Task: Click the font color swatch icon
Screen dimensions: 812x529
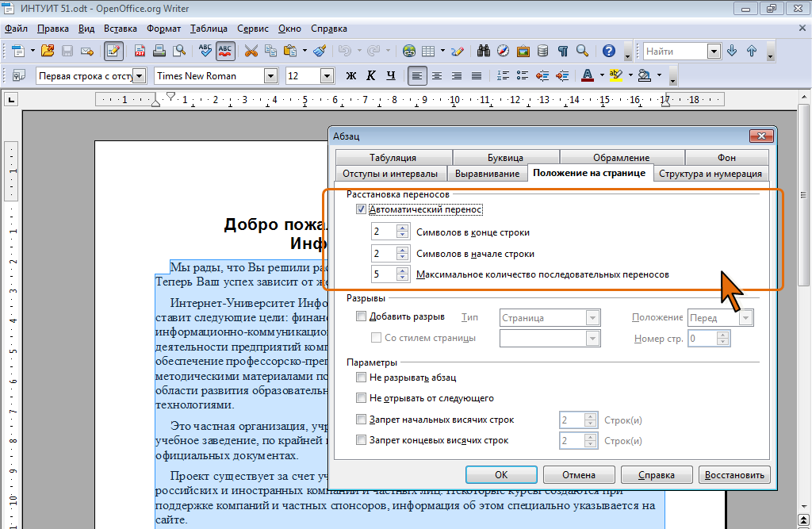Action: (588, 76)
